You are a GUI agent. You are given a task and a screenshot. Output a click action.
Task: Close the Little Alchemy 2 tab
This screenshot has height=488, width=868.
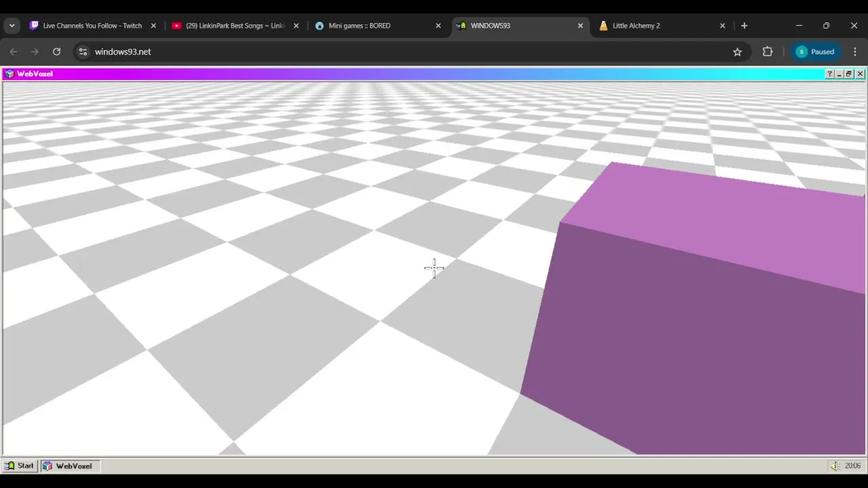pyautogui.click(x=722, y=26)
